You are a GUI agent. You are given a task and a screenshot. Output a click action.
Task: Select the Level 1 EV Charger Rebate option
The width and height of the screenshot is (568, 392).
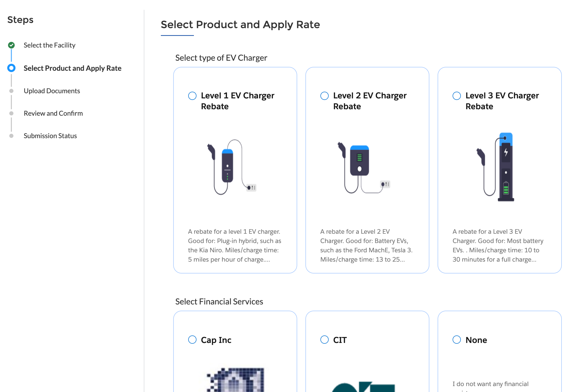[x=192, y=96]
